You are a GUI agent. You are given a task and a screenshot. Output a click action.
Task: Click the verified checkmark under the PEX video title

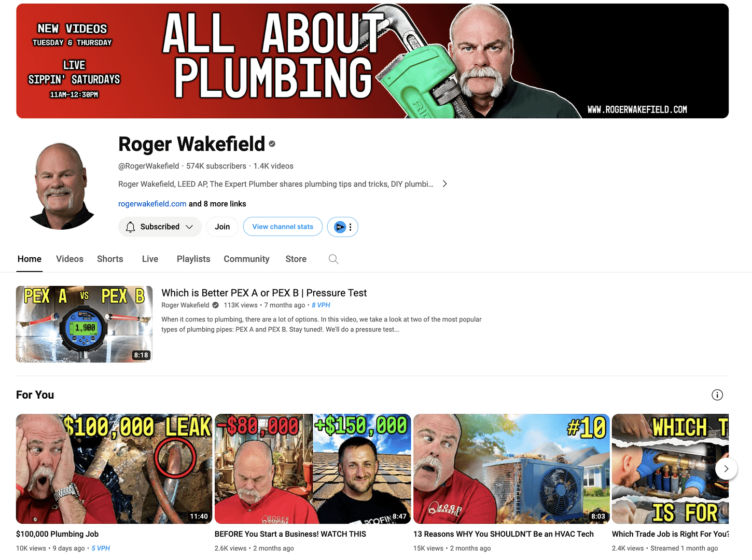click(x=215, y=305)
